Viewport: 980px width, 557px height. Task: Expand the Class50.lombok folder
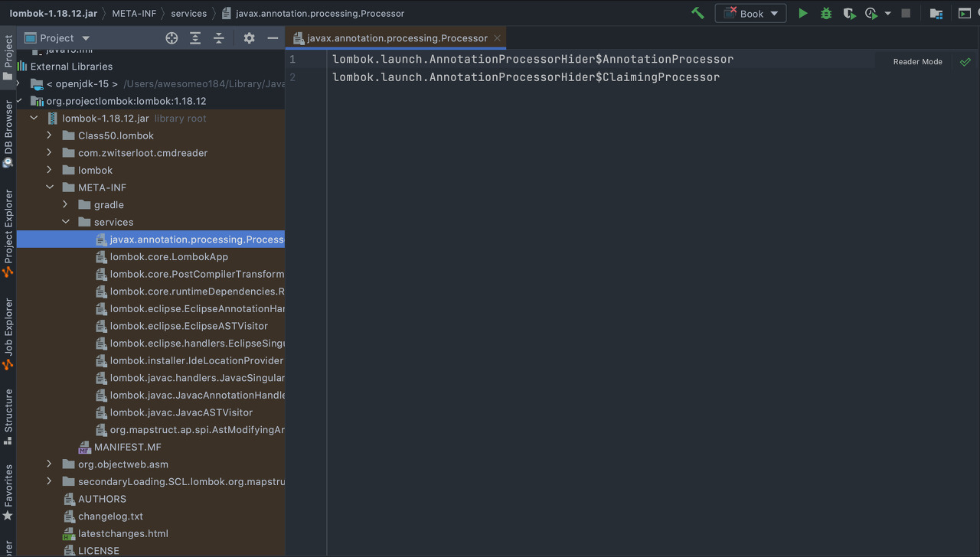click(x=50, y=135)
